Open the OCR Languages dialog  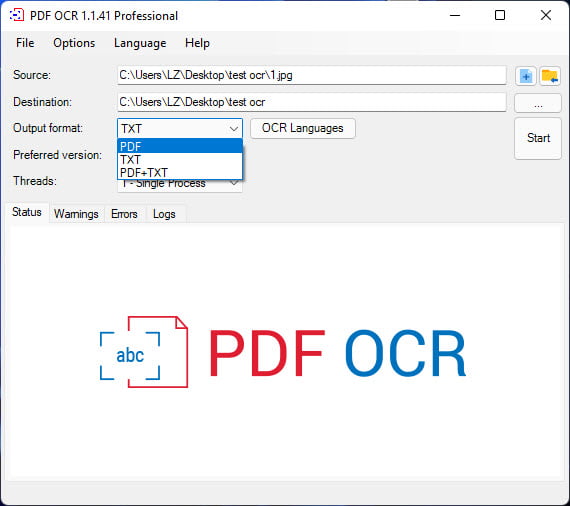point(303,128)
